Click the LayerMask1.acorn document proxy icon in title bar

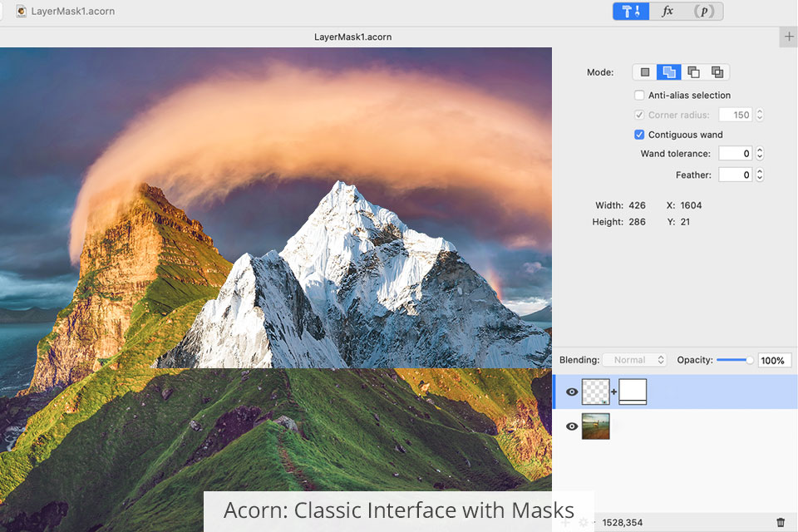coord(22,11)
